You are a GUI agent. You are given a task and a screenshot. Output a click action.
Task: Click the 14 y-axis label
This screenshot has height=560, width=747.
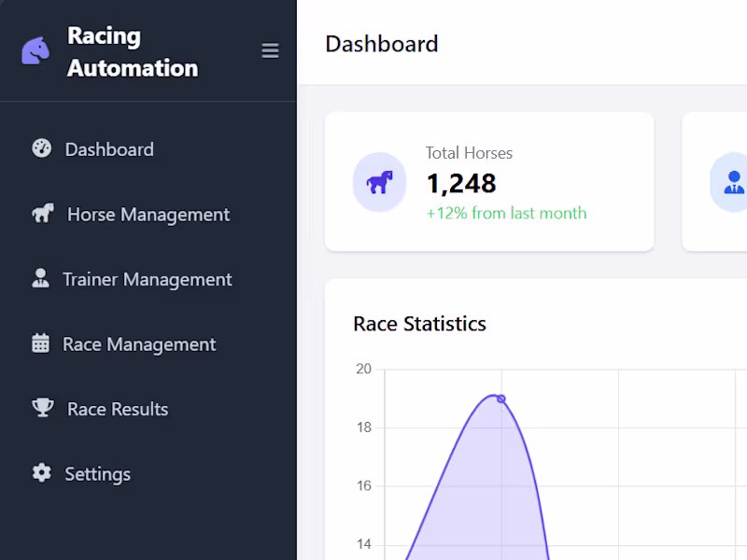(x=363, y=544)
